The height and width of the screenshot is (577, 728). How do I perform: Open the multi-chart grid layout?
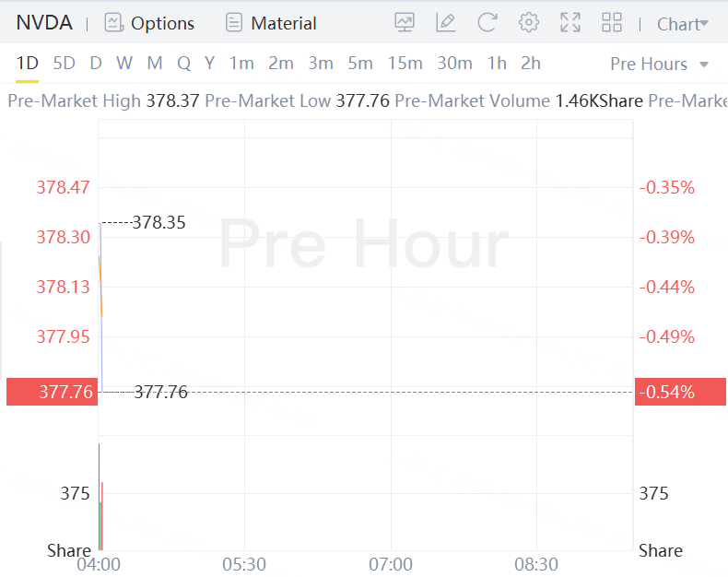[x=612, y=23]
